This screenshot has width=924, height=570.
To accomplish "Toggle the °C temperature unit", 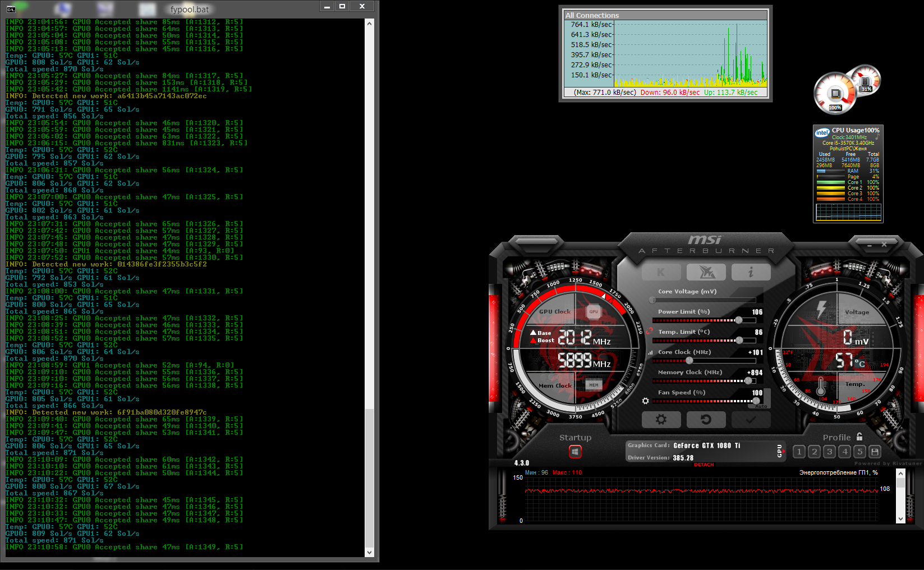I will [x=859, y=363].
